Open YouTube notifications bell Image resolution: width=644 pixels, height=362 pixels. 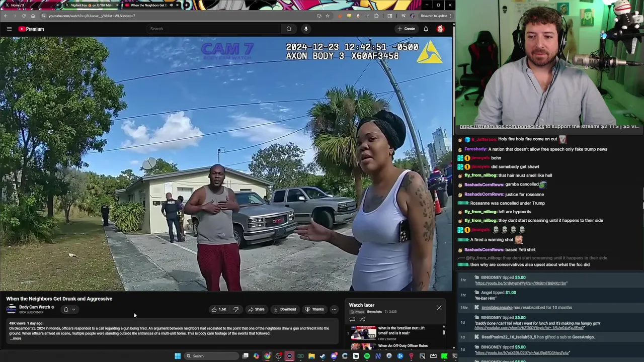(426, 29)
